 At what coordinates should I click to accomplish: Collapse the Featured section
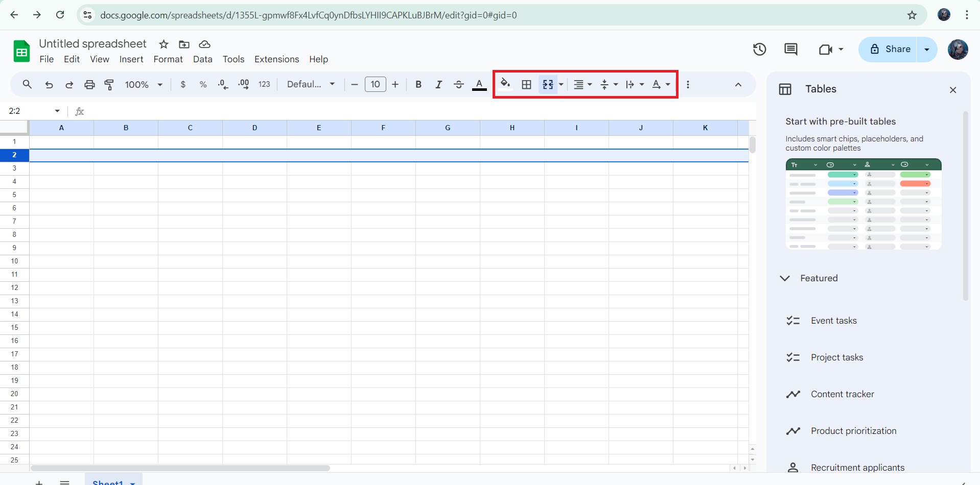pyautogui.click(x=785, y=278)
